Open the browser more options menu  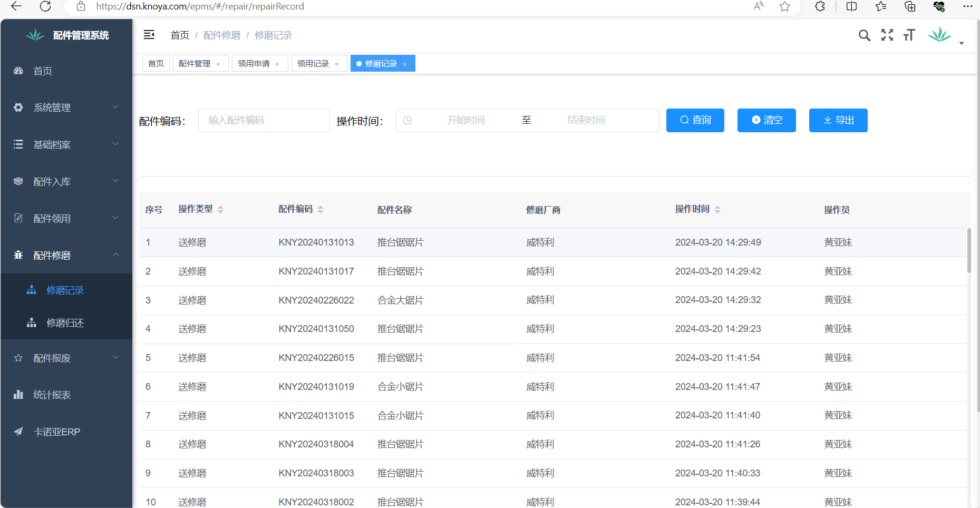(967, 6)
